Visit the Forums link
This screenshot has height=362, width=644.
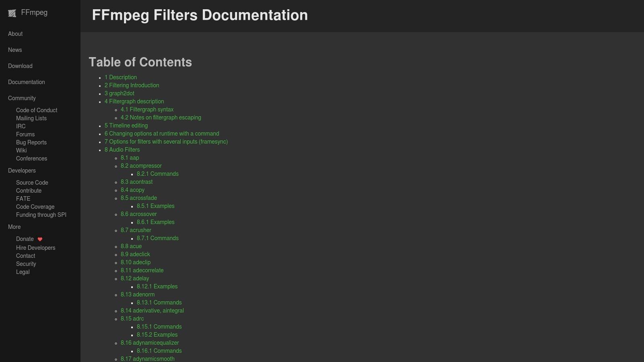[25, 134]
